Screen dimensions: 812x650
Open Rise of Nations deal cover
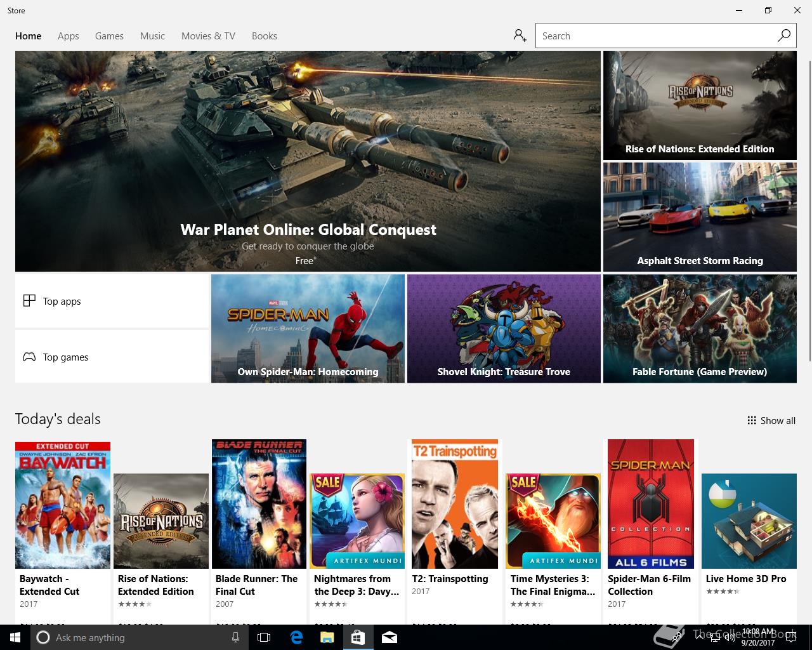pyautogui.click(x=161, y=521)
